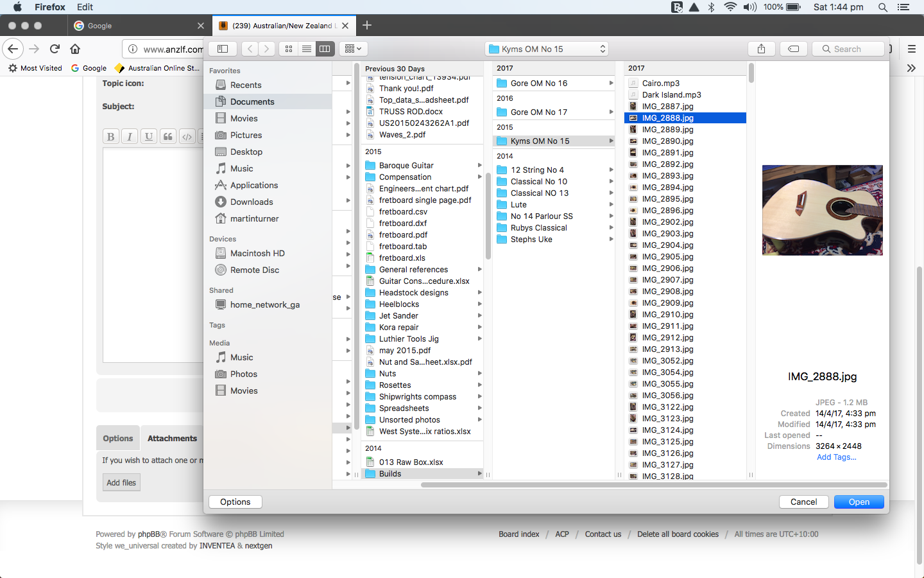Reload the page in Firefox
This screenshot has height=578, width=924.
coord(55,49)
